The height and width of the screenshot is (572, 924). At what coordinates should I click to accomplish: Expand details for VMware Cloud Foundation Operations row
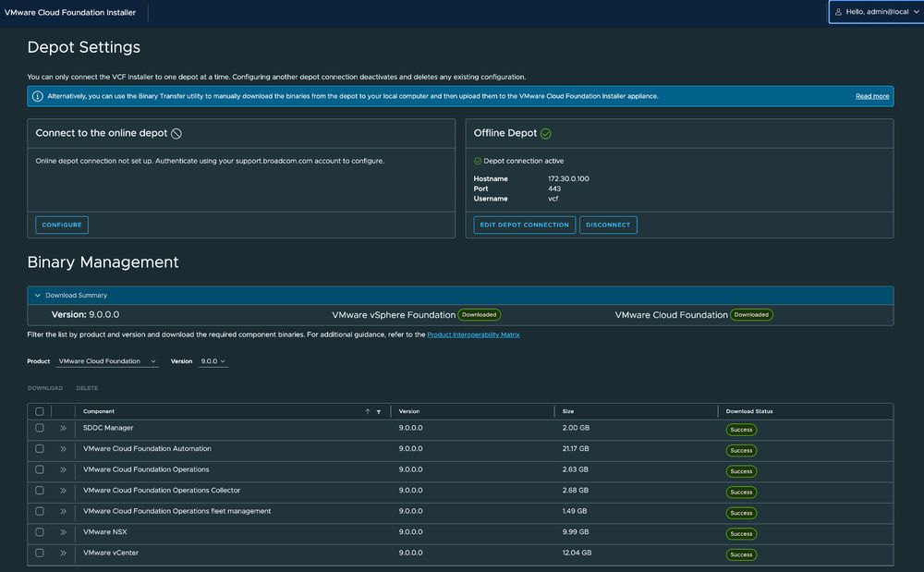pos(63,470)
